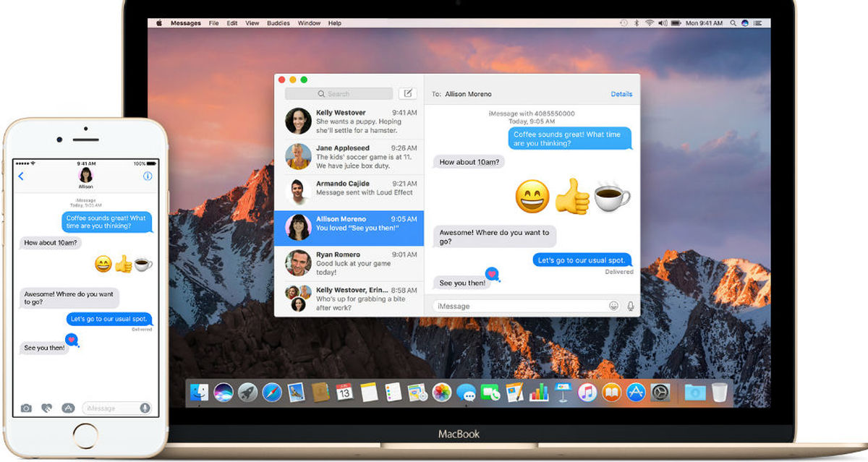Click the Details link in Mac Messages
Screen dimensions: 868x462
tap(621, 94)
